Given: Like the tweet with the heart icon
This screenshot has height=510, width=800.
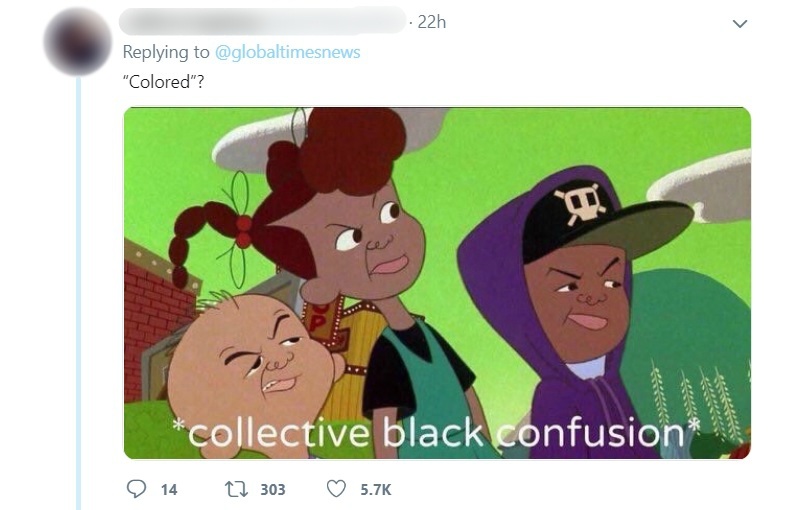Looking at the screenshot, I should click(x=336, y=489).
